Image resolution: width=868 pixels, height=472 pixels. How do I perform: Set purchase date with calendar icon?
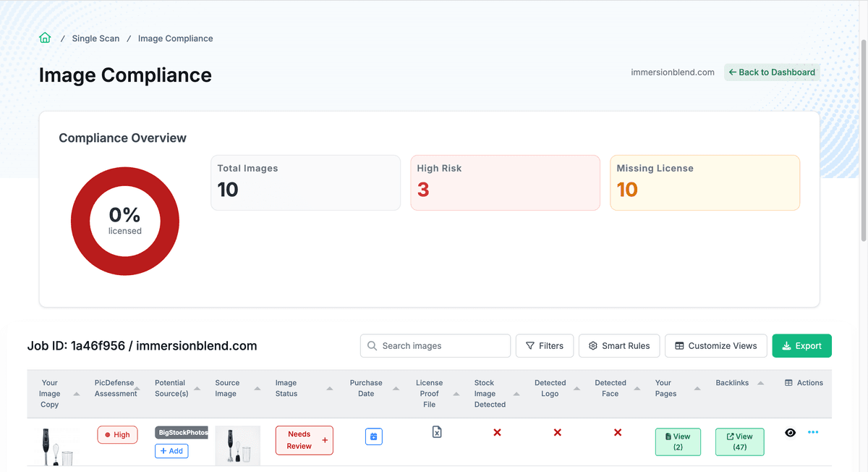pyautogui.click(x=374, y=437)
